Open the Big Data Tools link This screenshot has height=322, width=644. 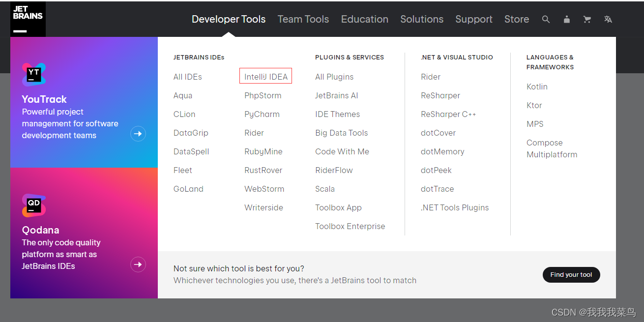[342, 133]
